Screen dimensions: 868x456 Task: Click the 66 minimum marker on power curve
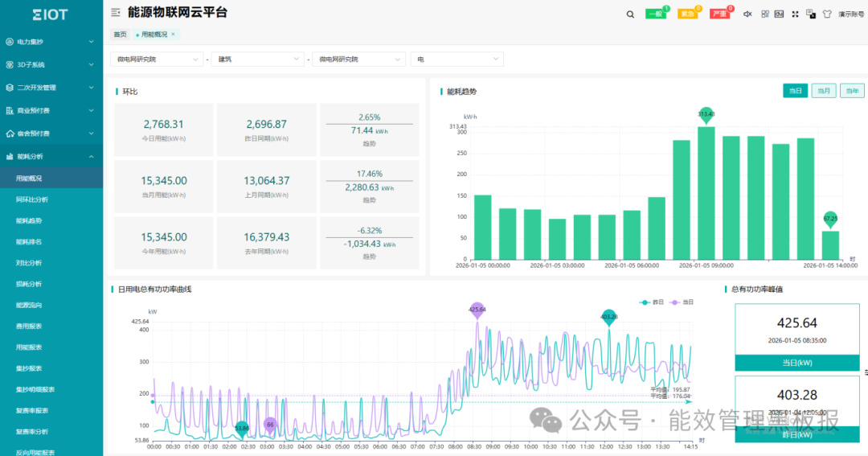269,425
